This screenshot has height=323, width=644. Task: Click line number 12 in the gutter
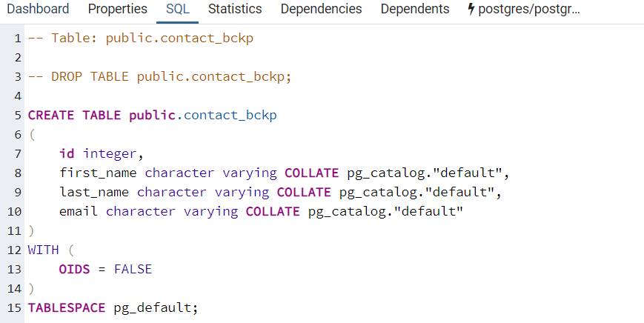click(15, 250)
